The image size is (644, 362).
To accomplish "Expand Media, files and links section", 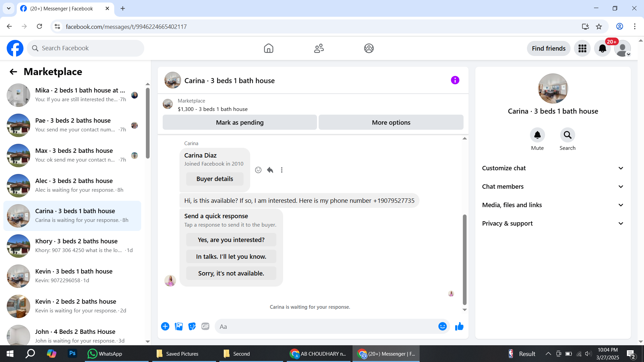I will click(x=553, y=205).
